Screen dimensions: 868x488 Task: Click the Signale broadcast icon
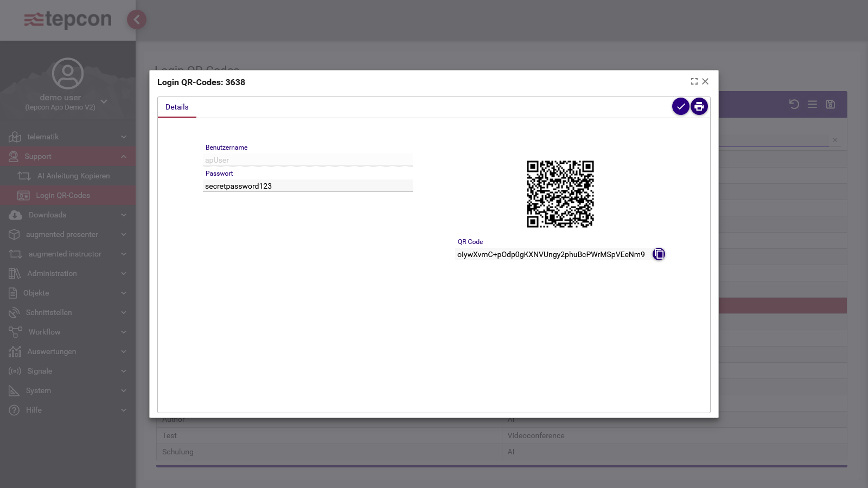point(14,371)
